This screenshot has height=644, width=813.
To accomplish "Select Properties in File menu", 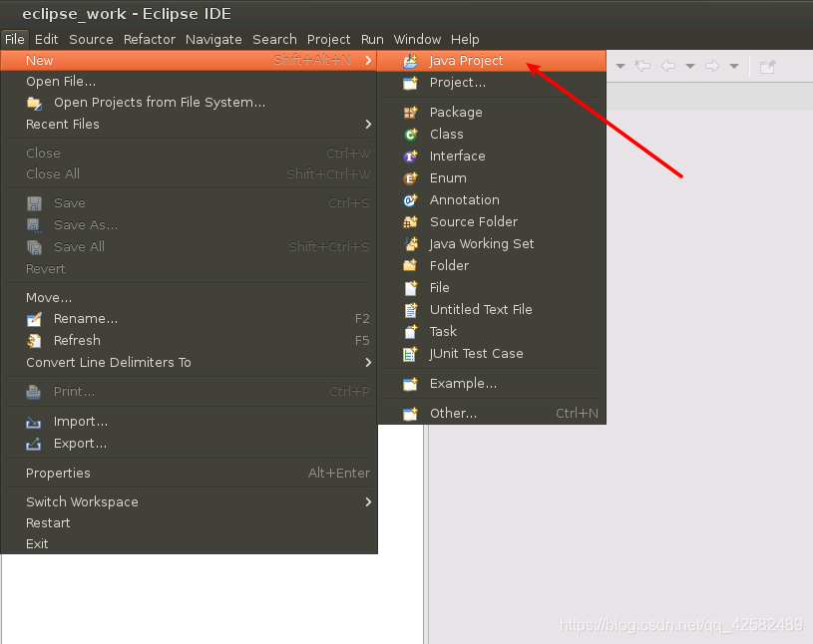I will coord(189,473).
